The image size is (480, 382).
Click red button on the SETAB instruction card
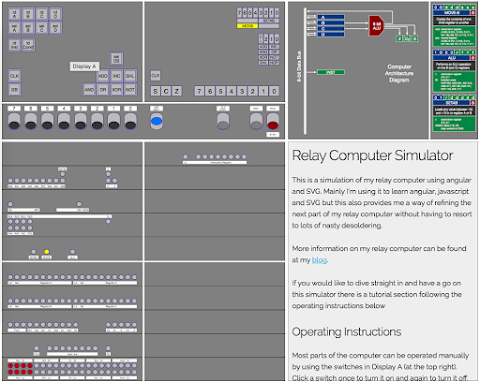[x=473, y=103]
